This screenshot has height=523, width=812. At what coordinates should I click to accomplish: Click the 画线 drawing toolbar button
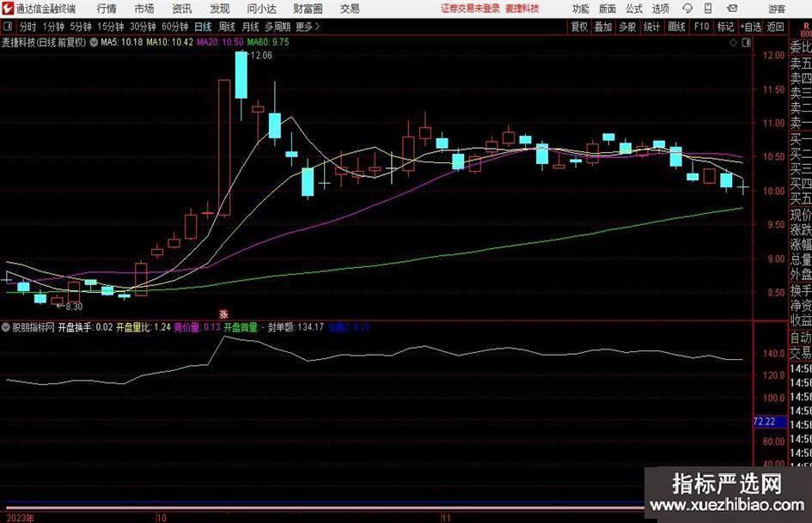676,27
